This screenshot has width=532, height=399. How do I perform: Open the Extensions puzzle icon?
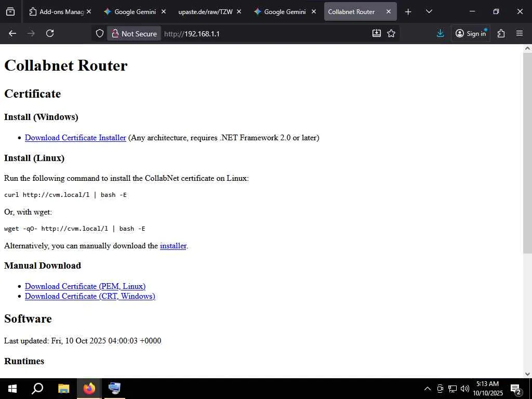click(x=501, y=33)
